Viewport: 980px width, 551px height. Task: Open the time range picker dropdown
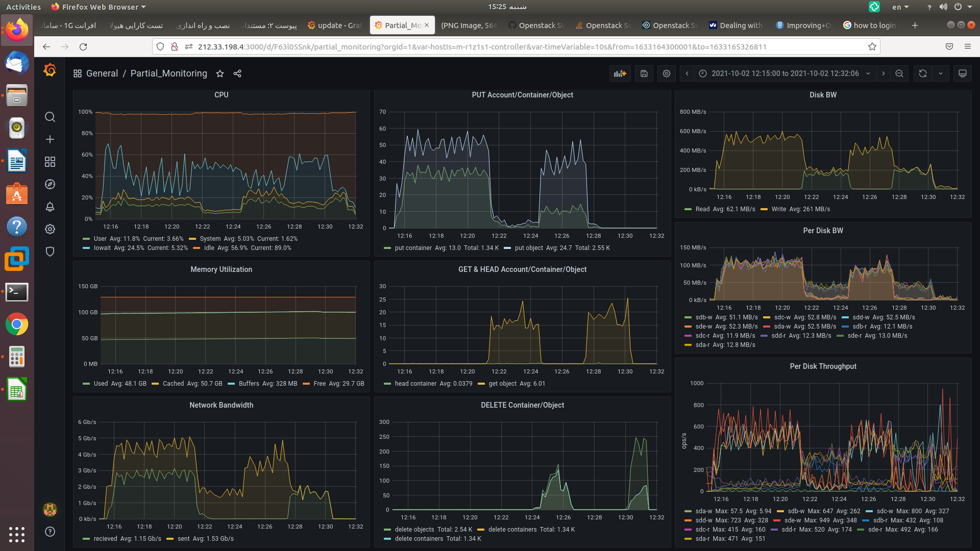[785, 73]
